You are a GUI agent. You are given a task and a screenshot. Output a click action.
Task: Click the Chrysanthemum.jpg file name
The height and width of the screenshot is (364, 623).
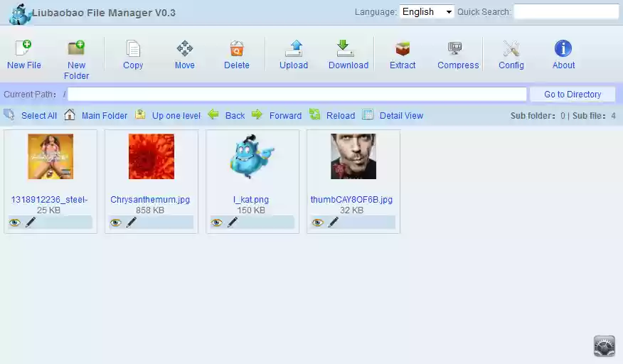click(150, 200)
